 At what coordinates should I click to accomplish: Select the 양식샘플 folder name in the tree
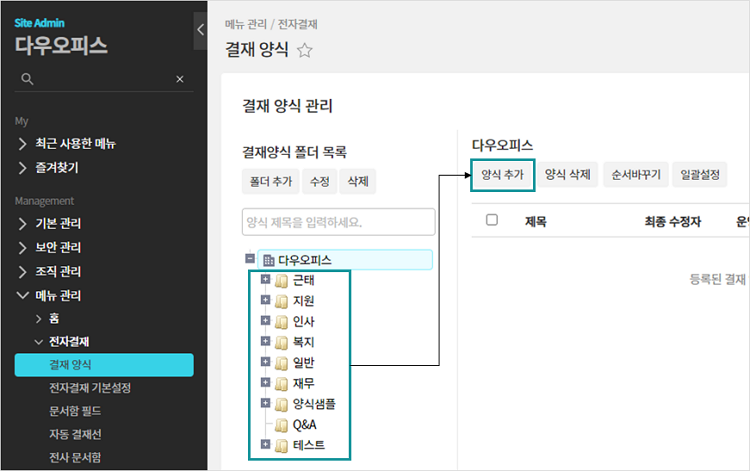tap(314, 404)
